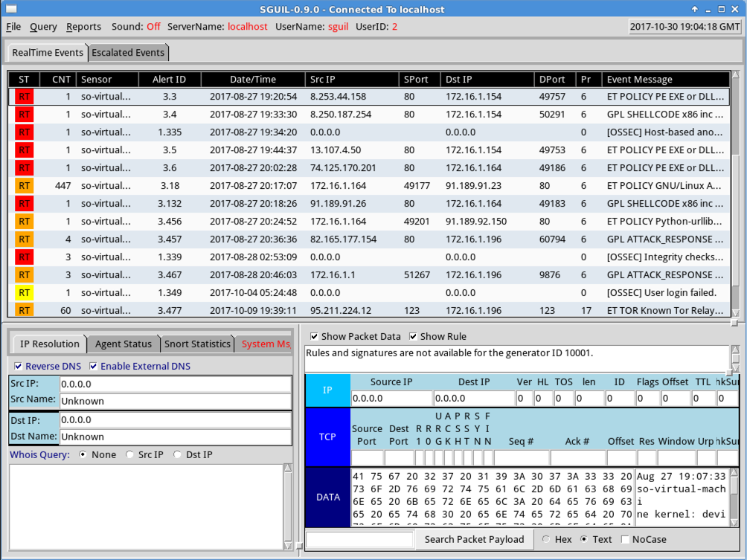The height and width of the screenshot is (560, 747).
Task: Click the Whois results scrollbar down arrow
Action: click(289, 545)
